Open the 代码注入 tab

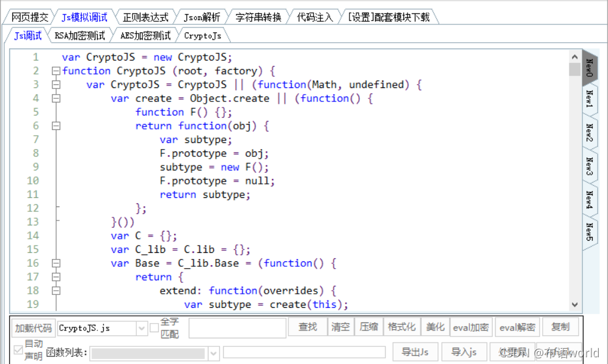pyautogui.click(x=315, y=18)
